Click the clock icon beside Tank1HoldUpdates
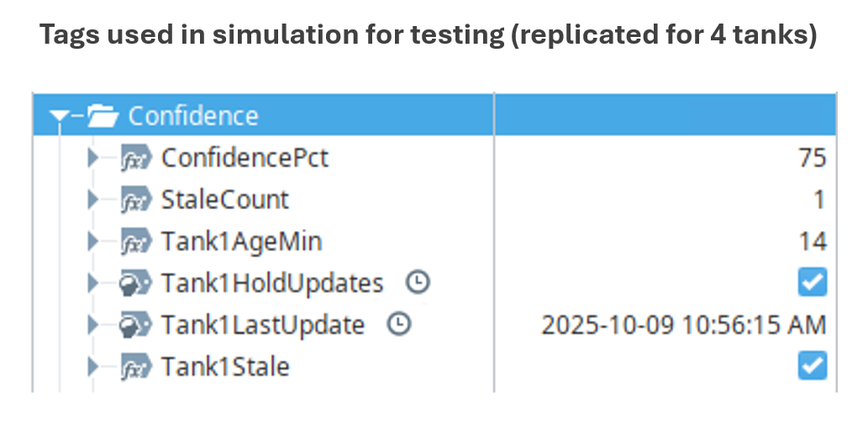The image size is (868, 427). pyautogui.click(x=417, y=282)
